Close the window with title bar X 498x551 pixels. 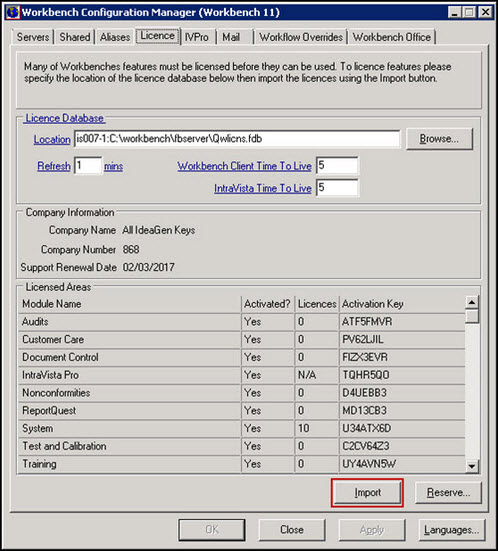tap(485, 13)
